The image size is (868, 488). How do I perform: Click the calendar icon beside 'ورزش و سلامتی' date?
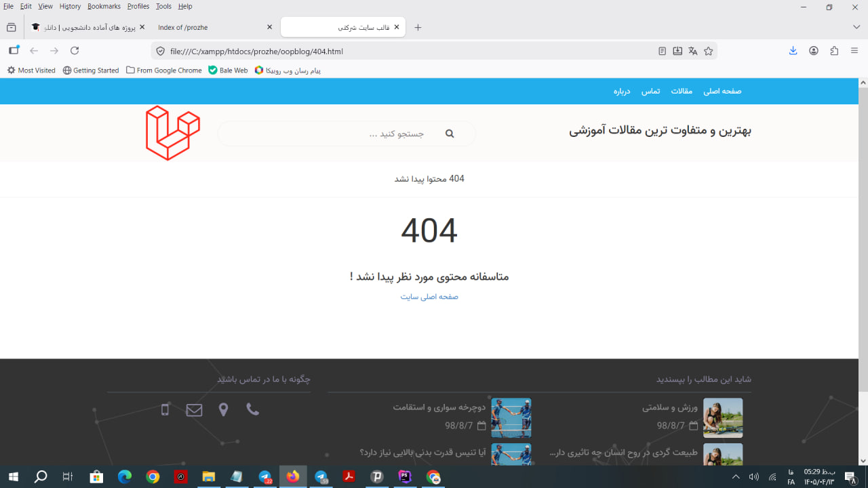pos(694,426)
